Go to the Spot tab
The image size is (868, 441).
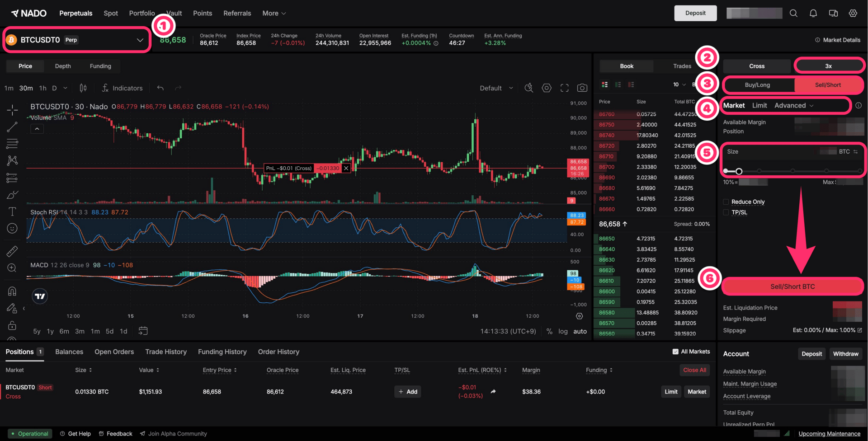click(x=111, y=13)
